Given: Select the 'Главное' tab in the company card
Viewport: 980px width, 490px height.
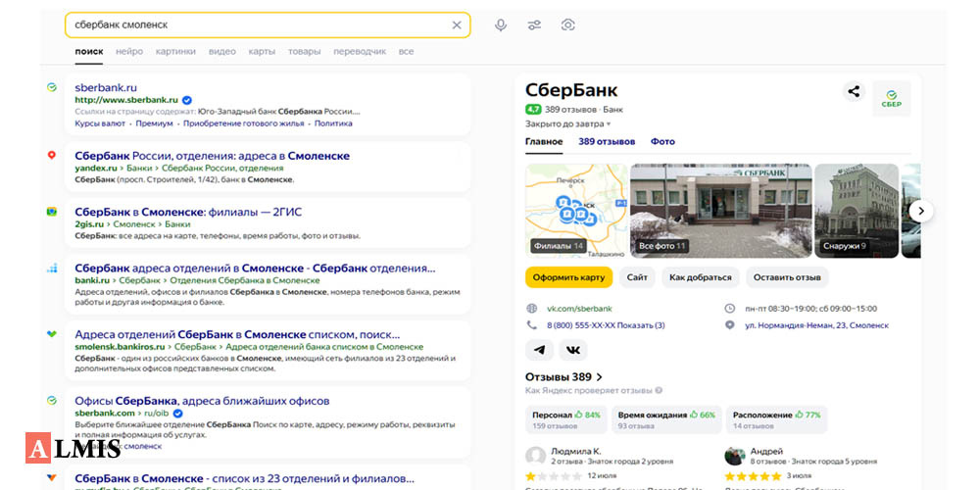Looking at the screenshot, I should [x=544, y=142].
